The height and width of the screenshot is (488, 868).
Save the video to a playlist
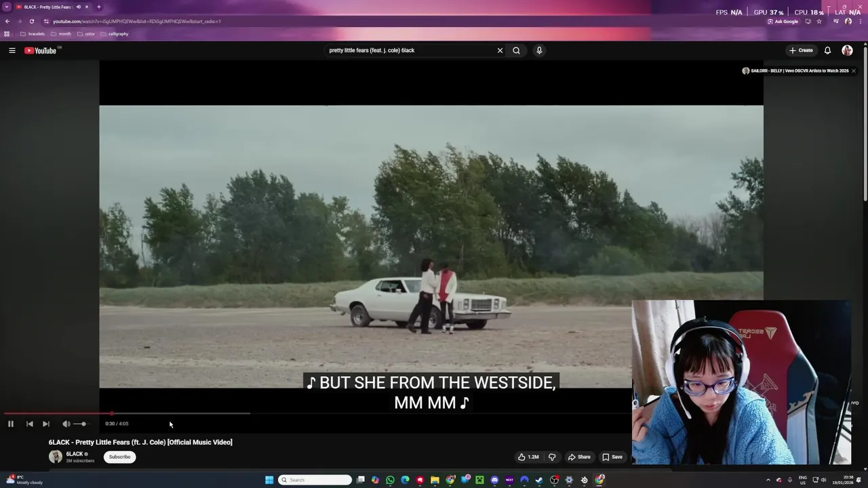coord(612,457)
